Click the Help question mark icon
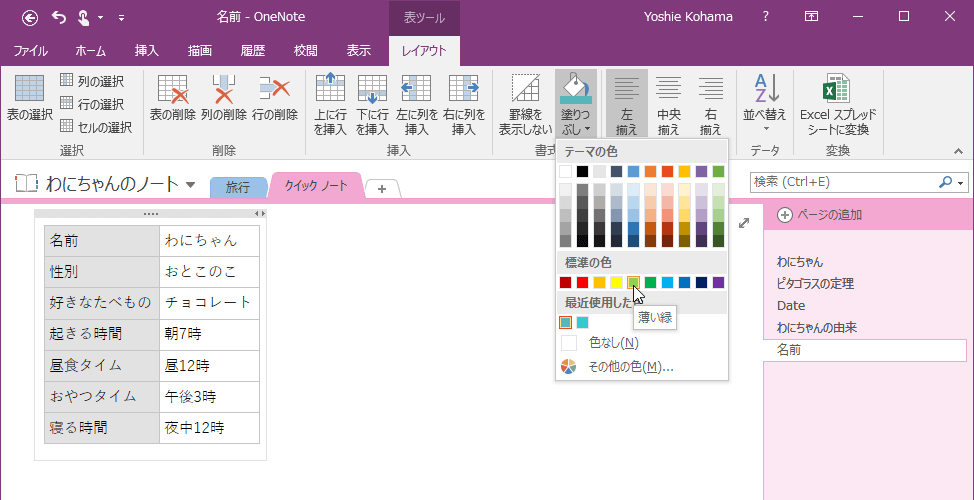The width and height of the screenshot is (974, 500). coord(766,17)
